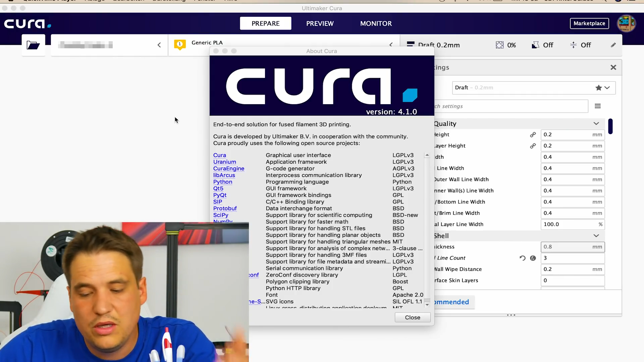Open the PyQt project link
Image resolution: width=644 pixels, height=362 pixels.
pos(220,195)
